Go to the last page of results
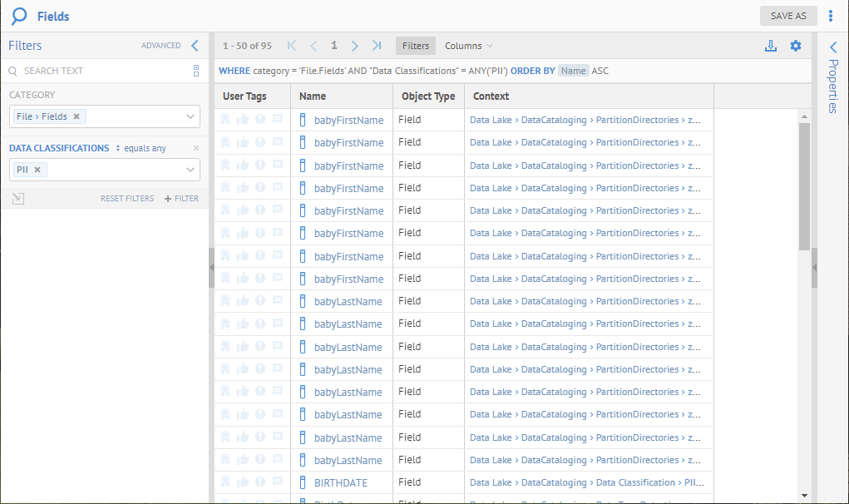 point(377,46)
